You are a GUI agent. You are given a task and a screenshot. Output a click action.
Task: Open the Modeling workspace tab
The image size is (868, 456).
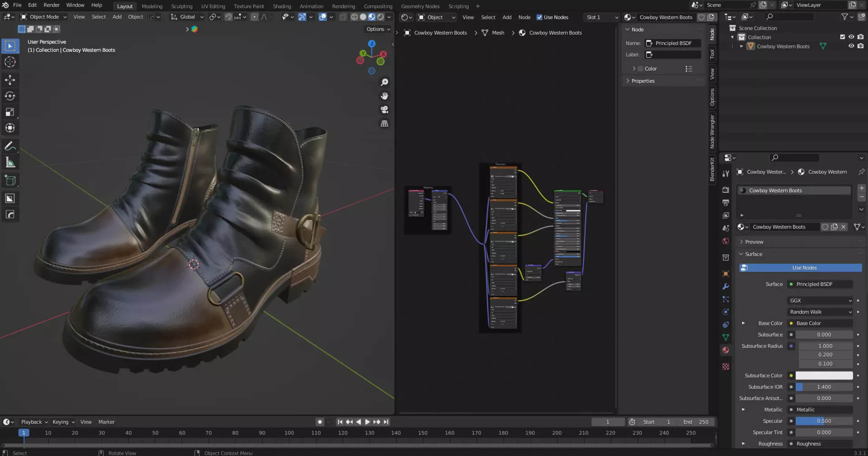(152, 6)
